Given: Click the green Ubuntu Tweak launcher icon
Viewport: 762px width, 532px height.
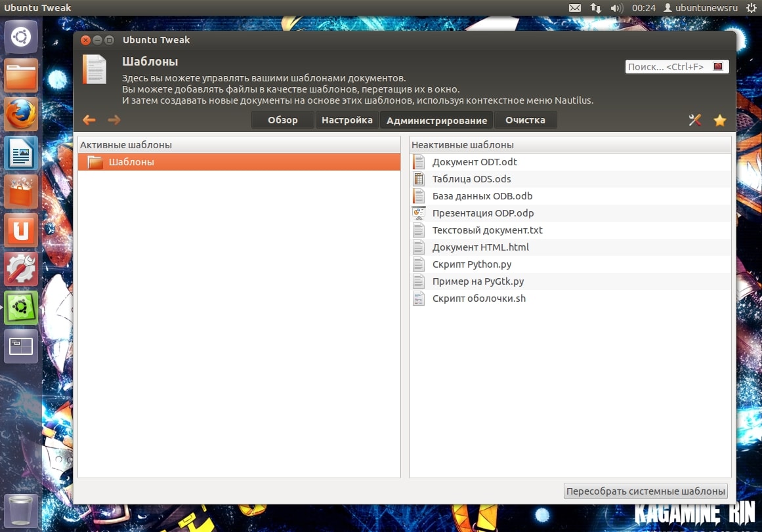Looking at the screenshot, I should tap(21, 308).
